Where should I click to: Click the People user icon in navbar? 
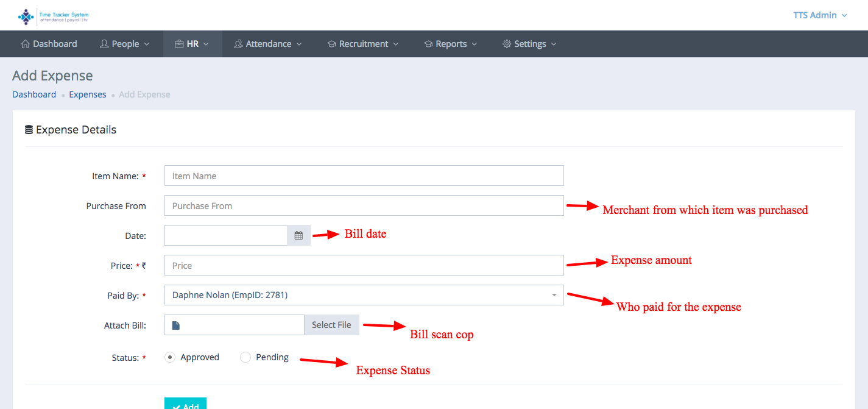[104, 44]
